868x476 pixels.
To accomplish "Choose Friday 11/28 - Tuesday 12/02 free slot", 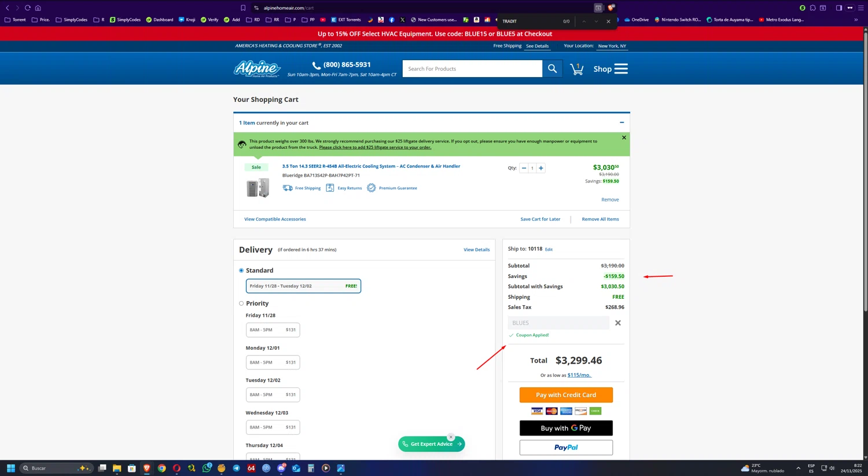I will point(303,286).
